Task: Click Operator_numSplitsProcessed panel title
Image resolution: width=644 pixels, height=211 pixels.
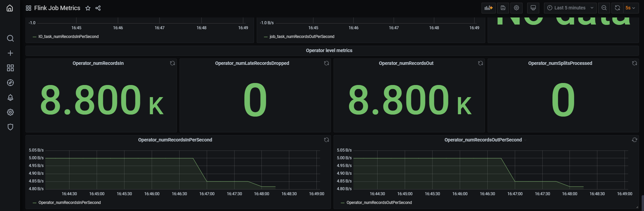Action: [x=560, y=63]
